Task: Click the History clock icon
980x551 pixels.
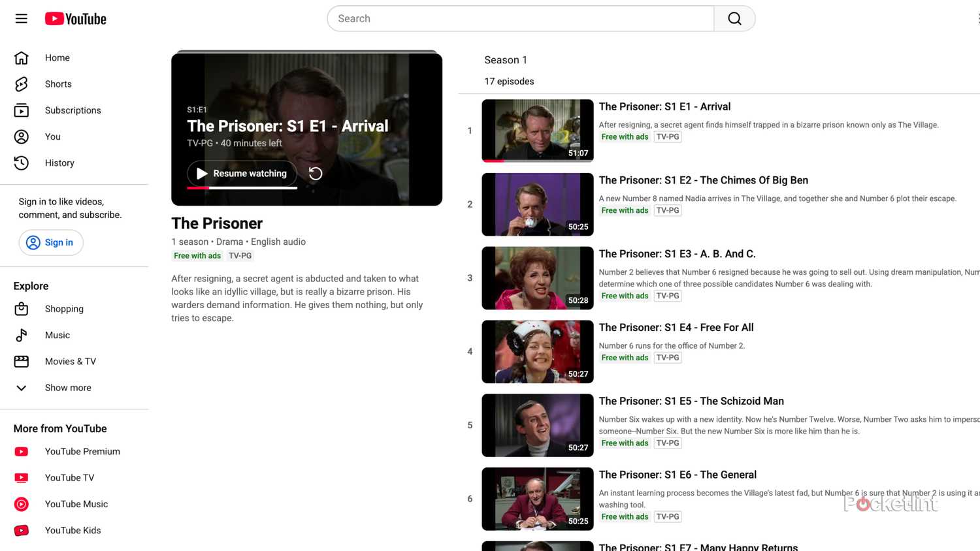Action: click(x=22, y=163)
